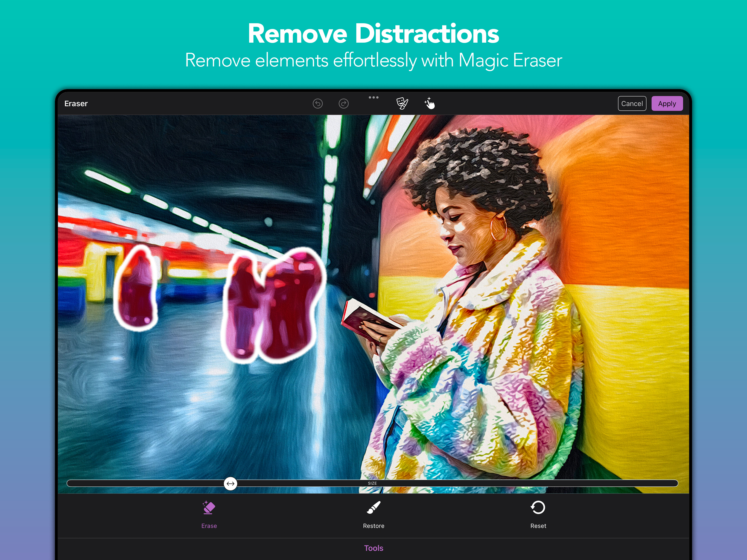Undo the last eraser stroke
This screenshot has width=747, height=560.
(x=317, y=103)
